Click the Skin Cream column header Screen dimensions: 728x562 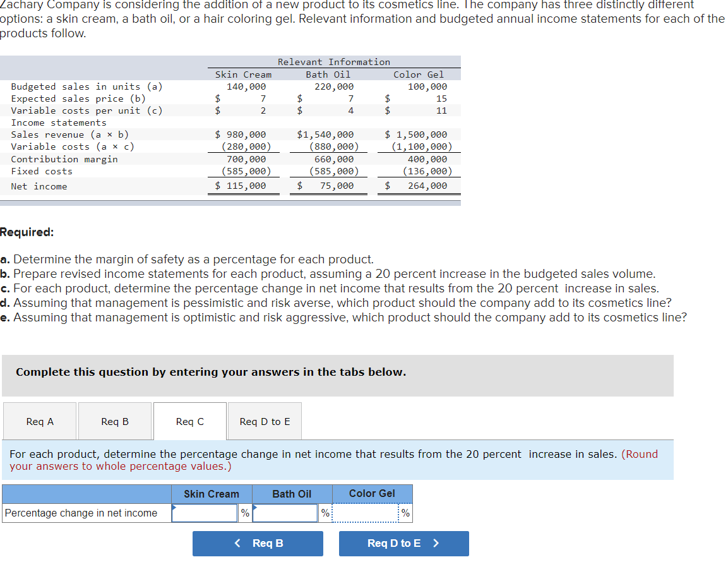[x=210, y=494]
